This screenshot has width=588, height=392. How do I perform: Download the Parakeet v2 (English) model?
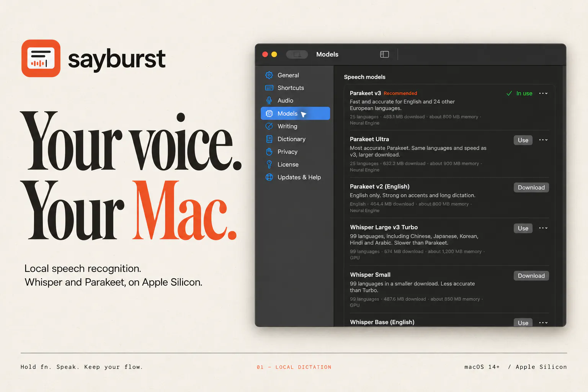click(x=531, y=188)
